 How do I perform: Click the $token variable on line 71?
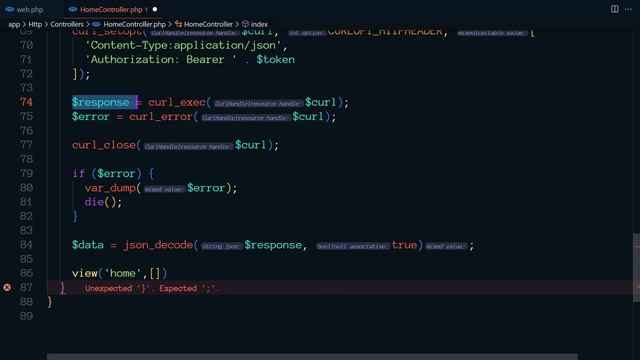[276, 60]
